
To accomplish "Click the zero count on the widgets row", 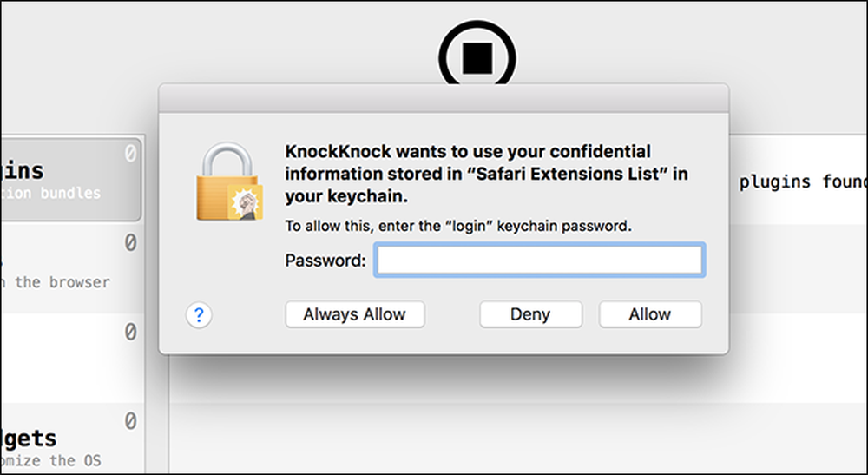I will 130,421.
